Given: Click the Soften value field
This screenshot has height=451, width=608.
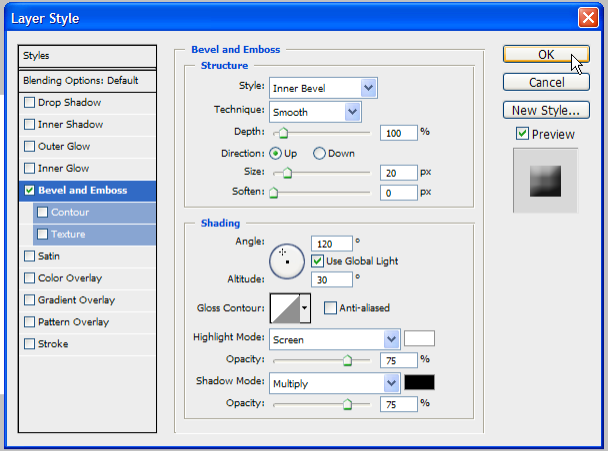Looking at the screenshot, I should pos(399,193).
